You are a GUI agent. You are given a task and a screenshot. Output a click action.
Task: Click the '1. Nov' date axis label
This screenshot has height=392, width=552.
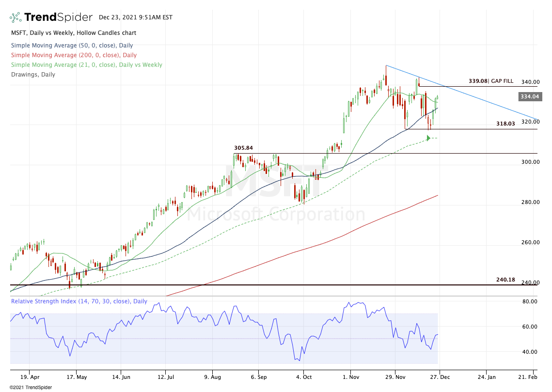coord(350,377)
